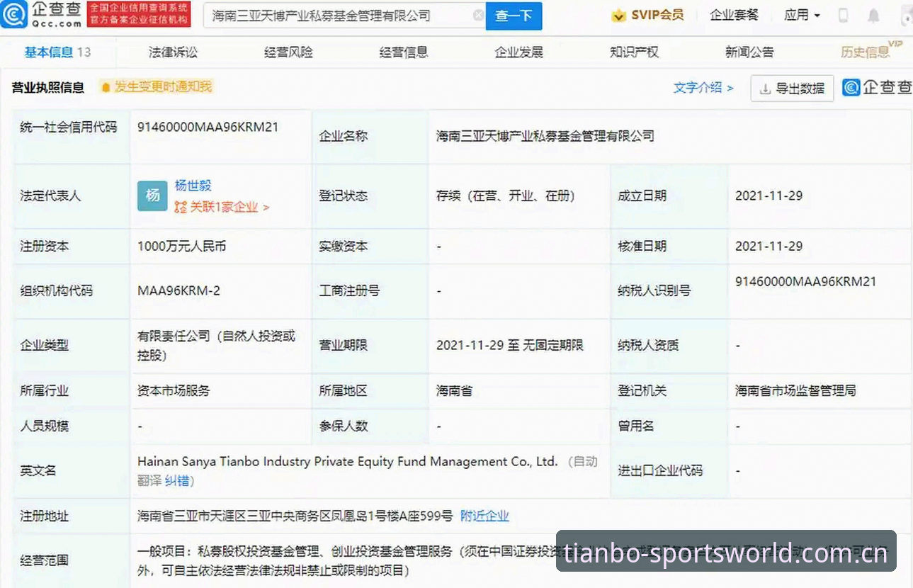The height and width of the screenshot is (588, 913).
Task: Switch to the 企业发展 tab
Action: (519, 52)
